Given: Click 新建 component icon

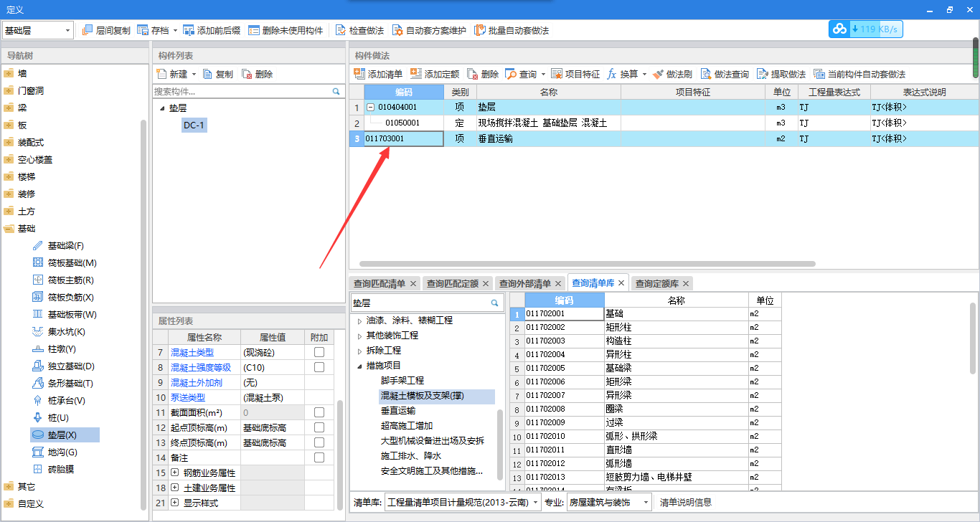Looking at the screenshot, I should (161, 74).
